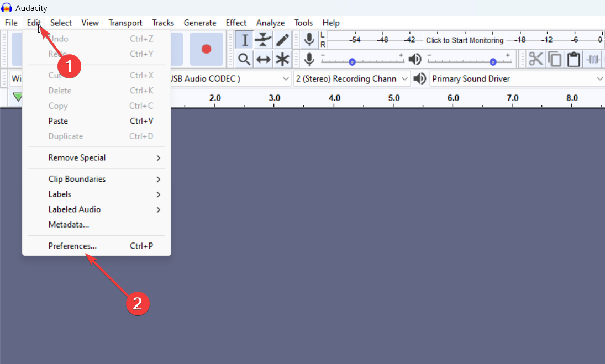This screenshot has height=364, width=605.
Task: Expand the Clip Boundaries submenu
Action: tap(97, 179)
